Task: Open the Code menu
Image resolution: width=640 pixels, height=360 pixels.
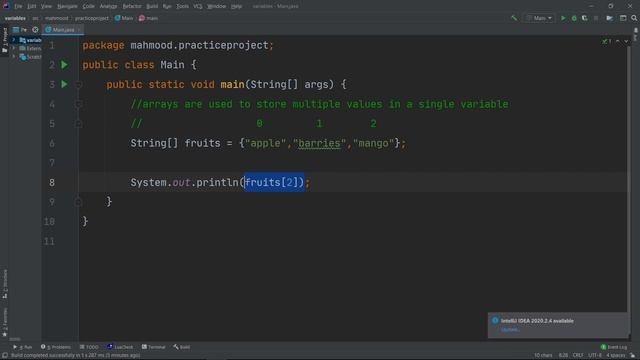Action: 89,6
